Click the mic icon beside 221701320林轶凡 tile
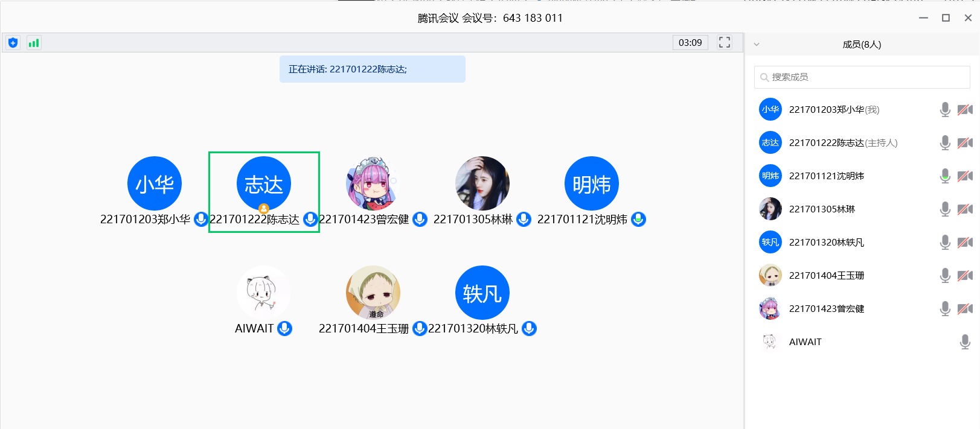The width and height of the screenshot is (980, 429). coord(529,328)
